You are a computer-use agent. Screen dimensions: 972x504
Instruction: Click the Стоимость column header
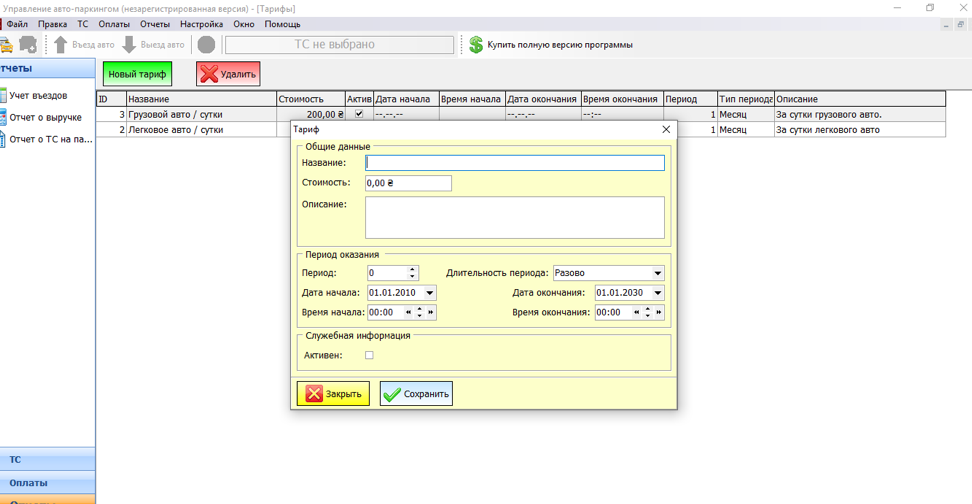311,99
